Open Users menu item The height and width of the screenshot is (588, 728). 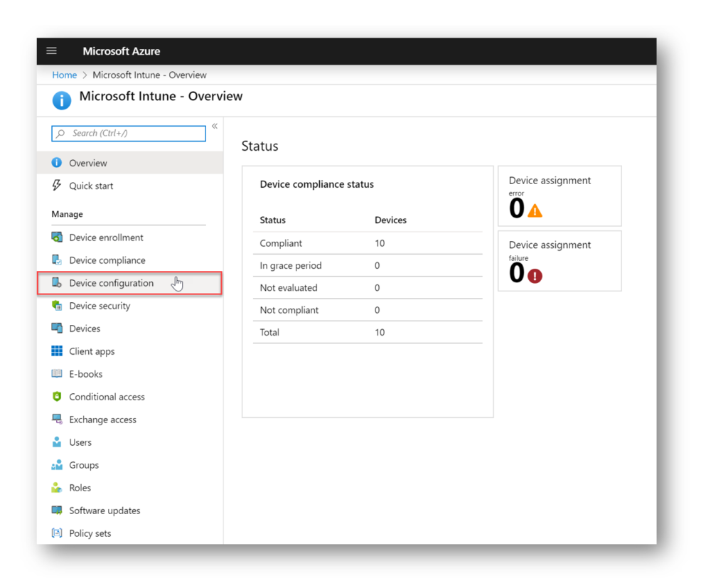(130, 442)
